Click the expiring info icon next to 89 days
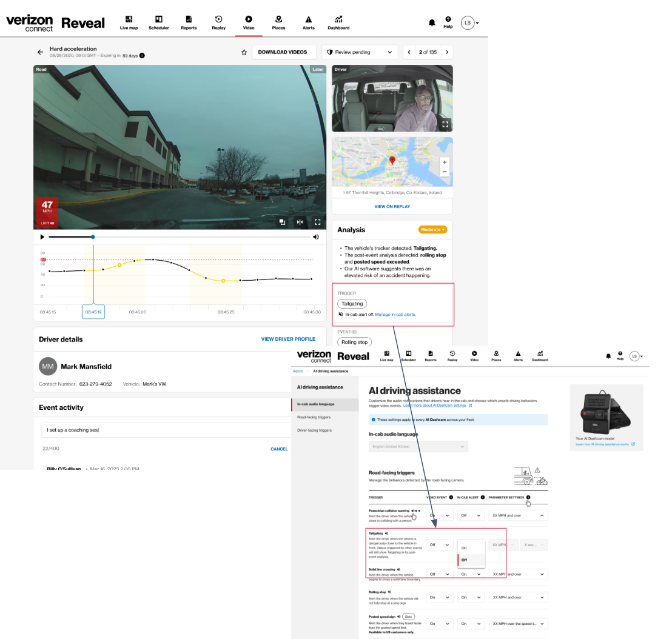Screen dimensions: 672x639 pyautogui.click(x=142, y=55)
